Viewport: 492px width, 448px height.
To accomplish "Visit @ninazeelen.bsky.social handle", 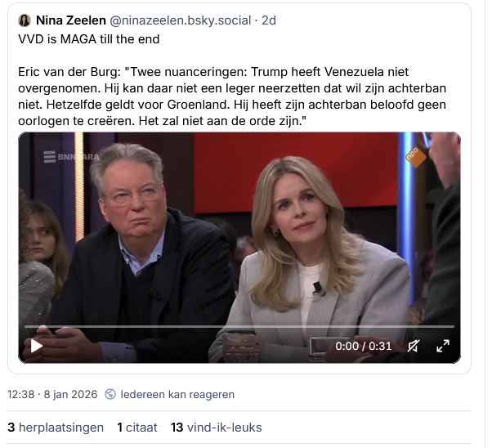I will pyautogui.click(x=180, y=20).
